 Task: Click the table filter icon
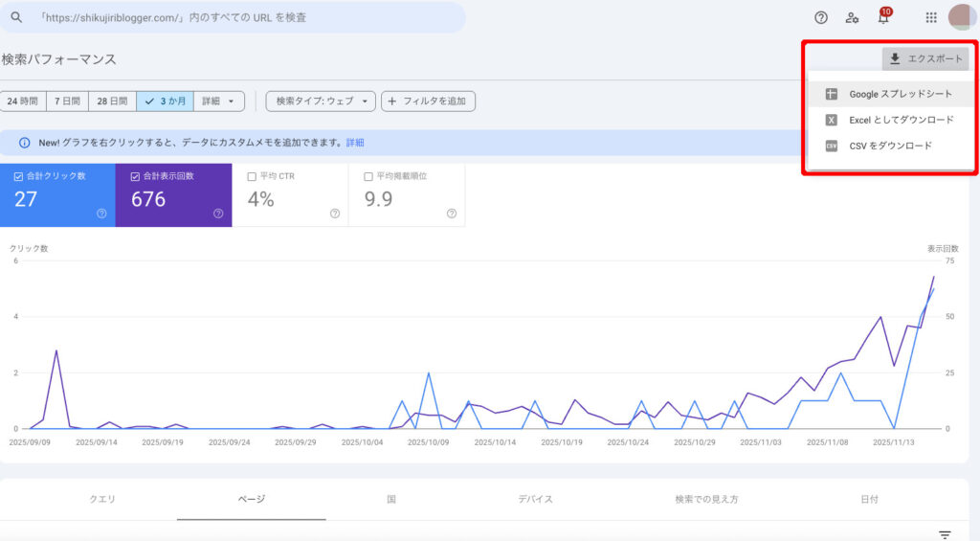coord(945,534)
